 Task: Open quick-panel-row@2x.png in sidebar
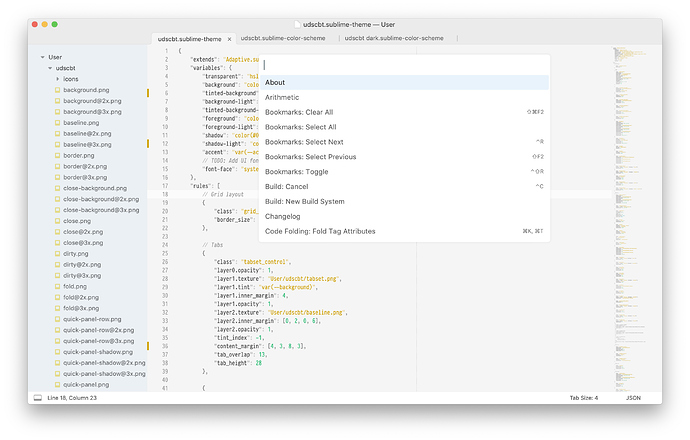pyautogui.click(x=99, y=330)
